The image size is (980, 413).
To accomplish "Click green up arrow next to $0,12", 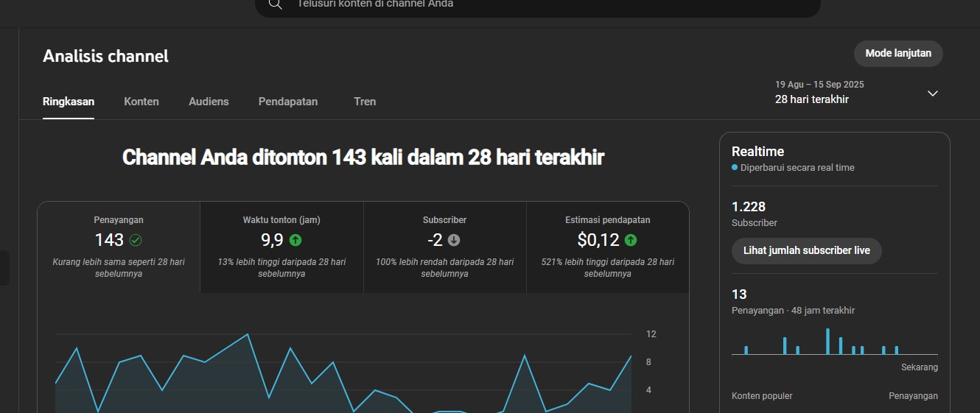I will point(631,240).
